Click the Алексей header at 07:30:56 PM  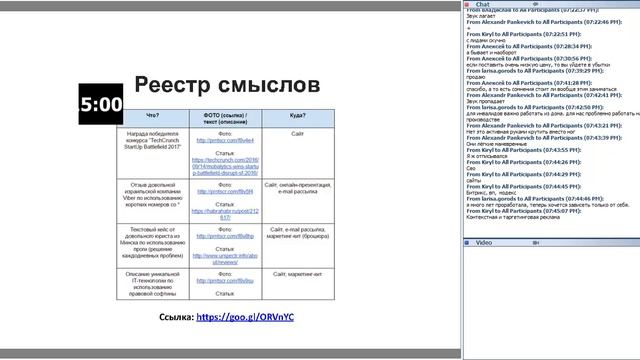click(x=529, y=59)
